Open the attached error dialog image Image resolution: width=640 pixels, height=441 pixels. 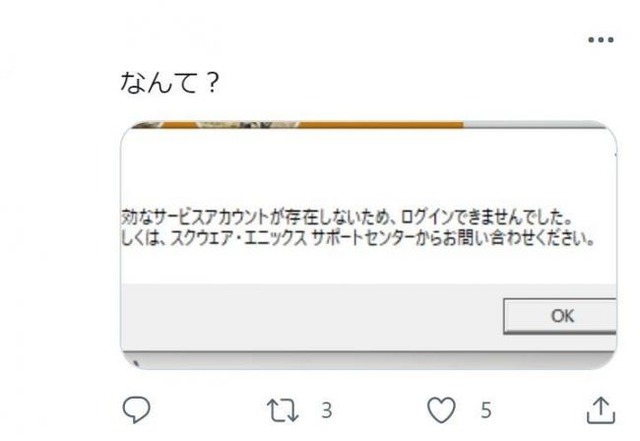(369, 245)
